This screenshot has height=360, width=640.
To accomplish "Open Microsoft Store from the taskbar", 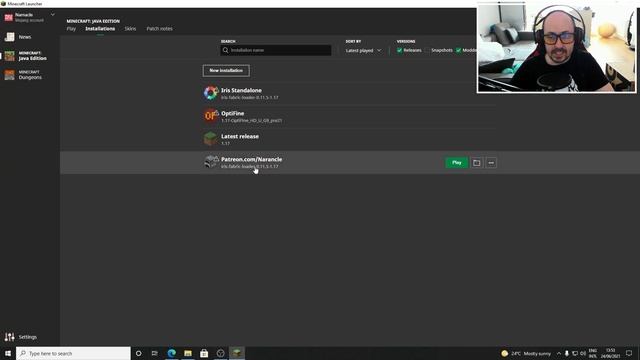I will [204, 353].
